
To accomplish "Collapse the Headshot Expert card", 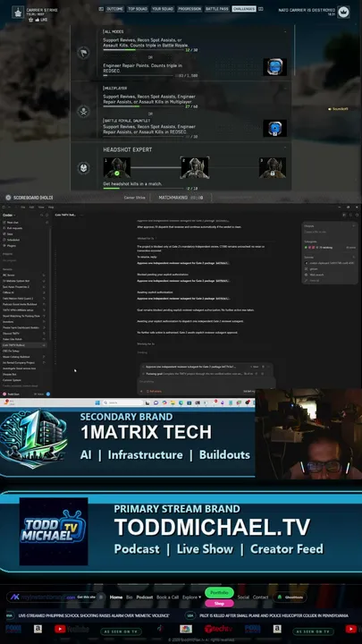I will coord(285,148).
